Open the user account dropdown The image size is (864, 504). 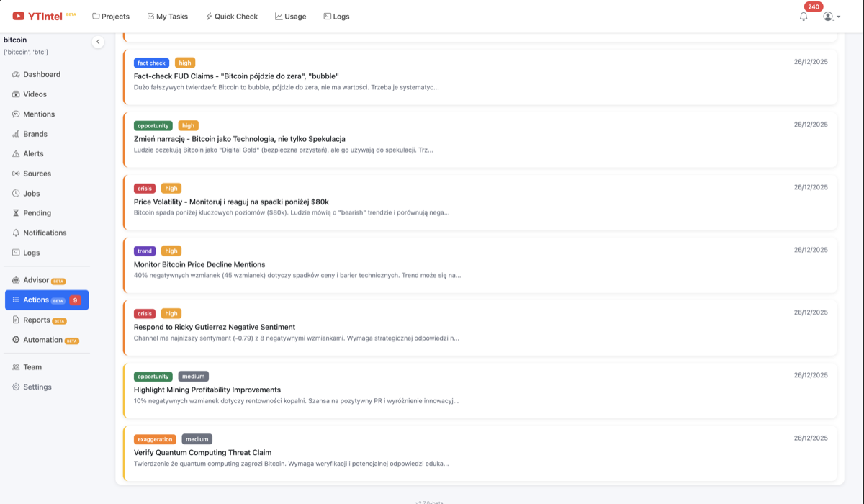coord(831,17)
